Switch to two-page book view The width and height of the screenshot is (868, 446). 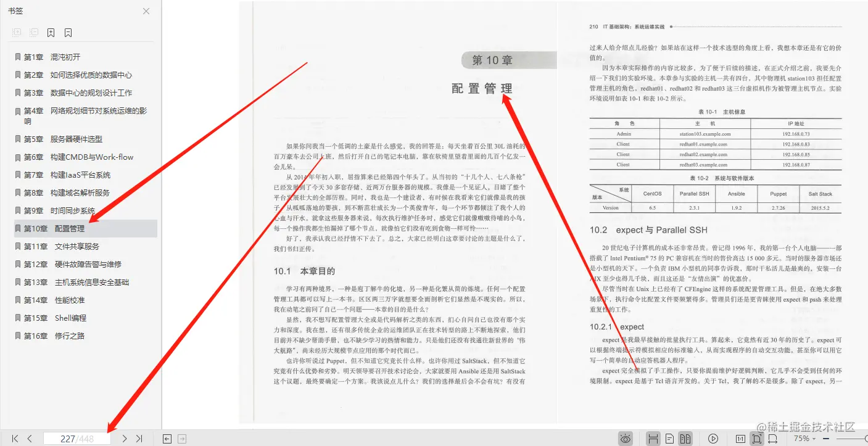(x=685, y=438)
